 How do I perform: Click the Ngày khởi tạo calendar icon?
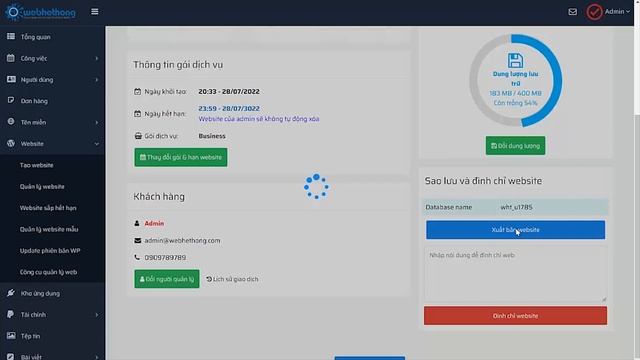(x=138, y=91)
